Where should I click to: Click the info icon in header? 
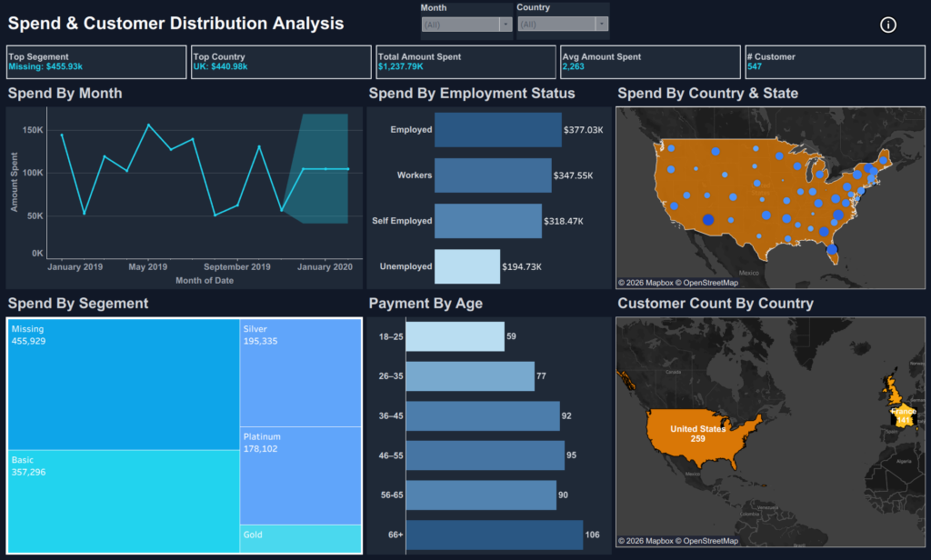(887, 25)
